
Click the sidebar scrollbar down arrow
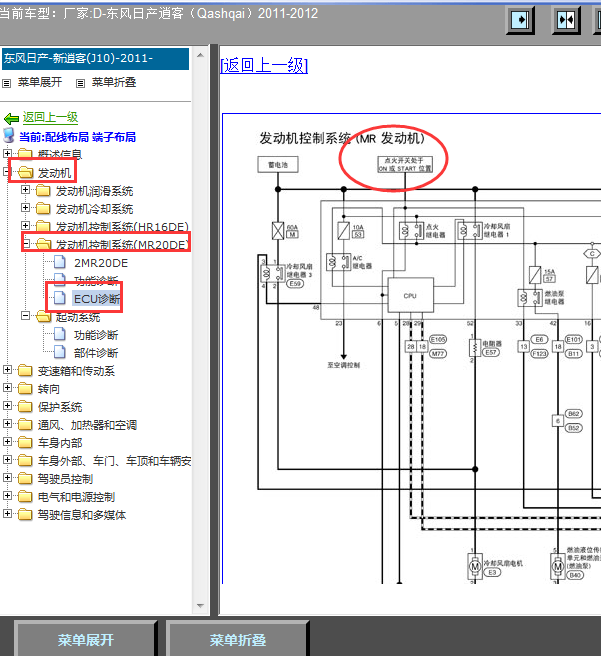[200, 605]
